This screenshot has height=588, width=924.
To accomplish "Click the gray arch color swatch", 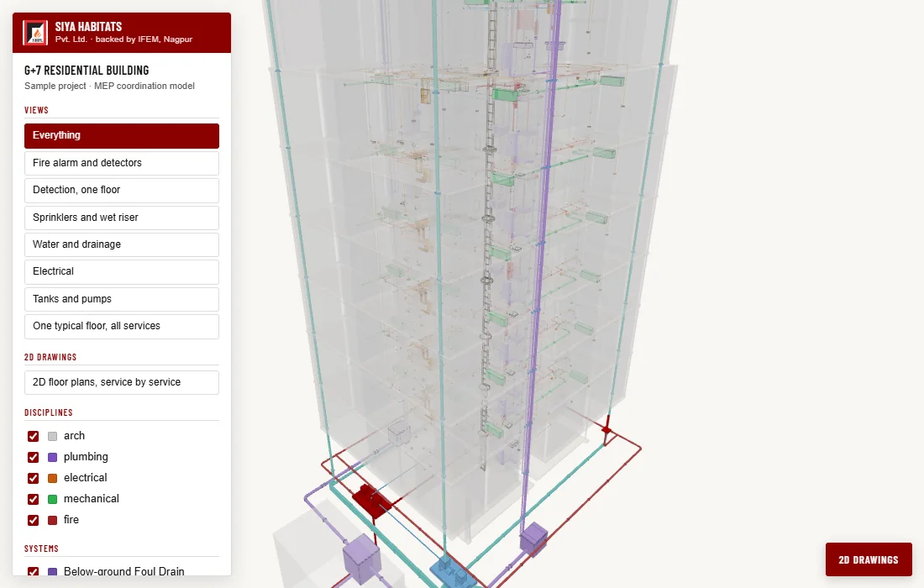I will point(52,437).
